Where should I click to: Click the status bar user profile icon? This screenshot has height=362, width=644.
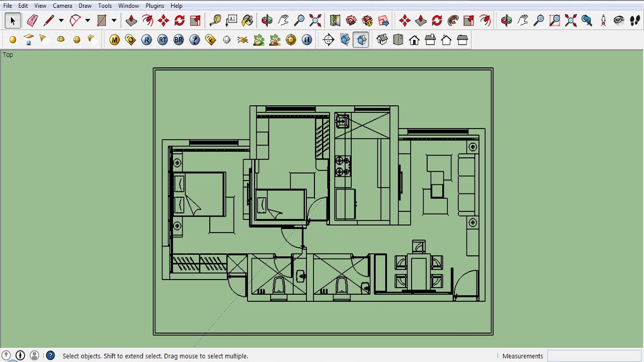pos(34,355)
